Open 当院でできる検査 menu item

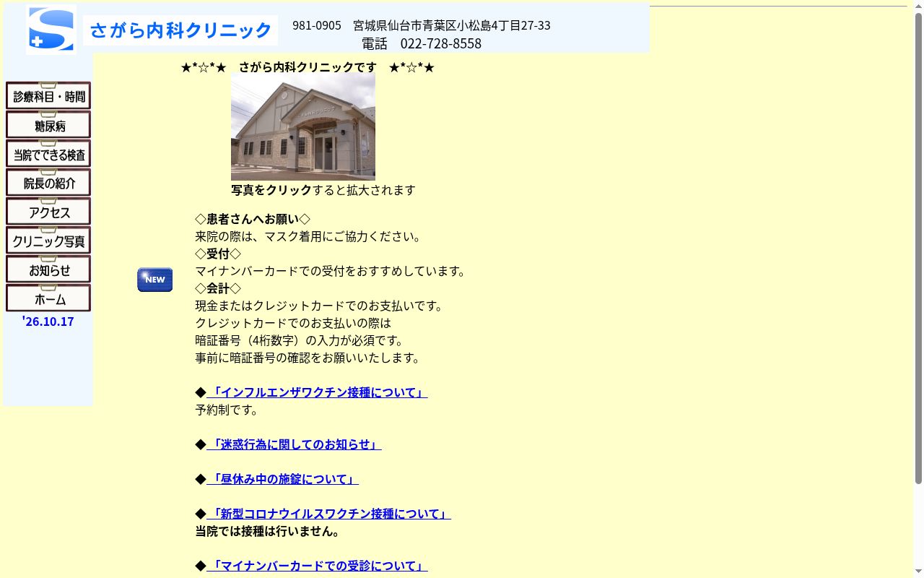[x=48, y=153]
